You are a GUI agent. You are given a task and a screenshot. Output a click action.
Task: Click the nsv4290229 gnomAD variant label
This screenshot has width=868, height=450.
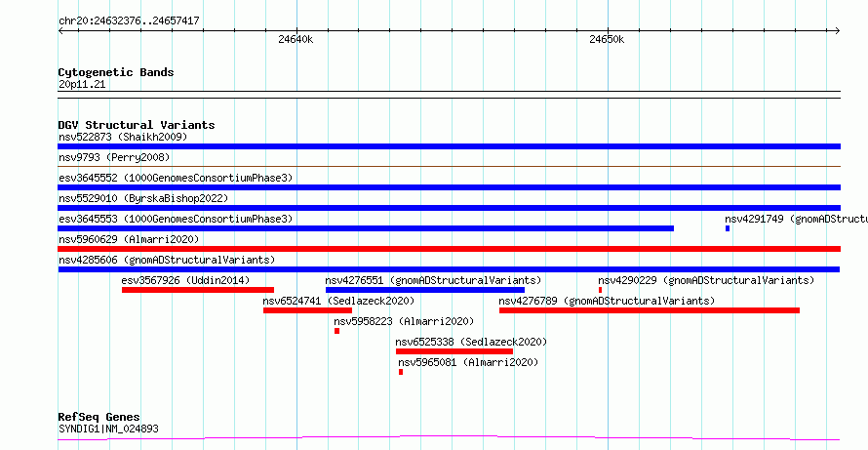tap(706, 280)
